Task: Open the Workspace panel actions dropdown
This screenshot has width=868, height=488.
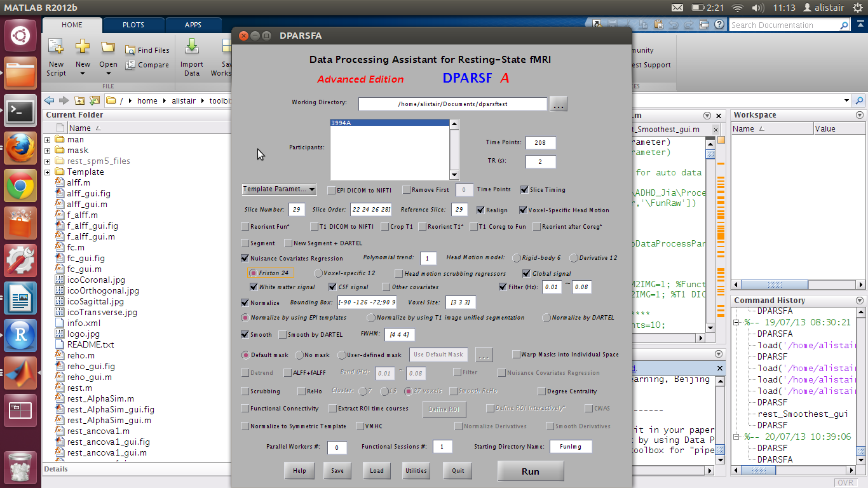Action: pos(860,115)
